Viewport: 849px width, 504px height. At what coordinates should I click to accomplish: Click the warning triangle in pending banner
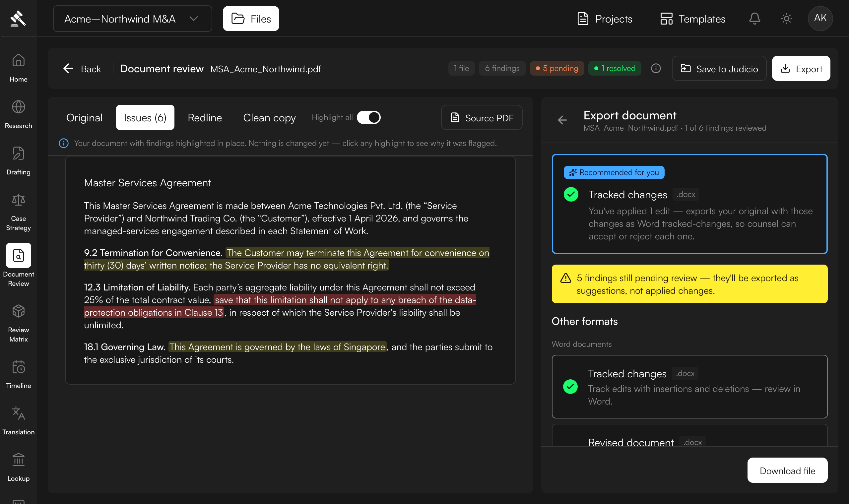(565, 278)
